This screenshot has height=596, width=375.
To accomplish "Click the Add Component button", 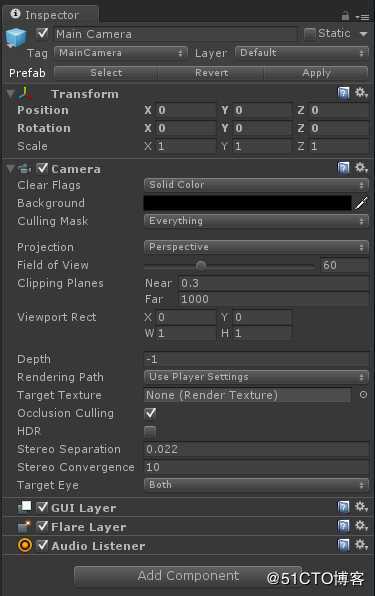I will point(188,576).
